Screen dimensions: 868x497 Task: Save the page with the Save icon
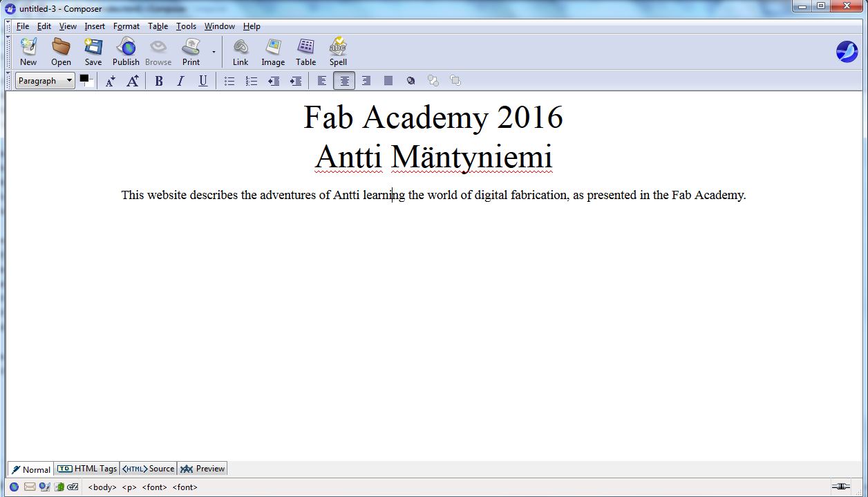click(93, 52)
